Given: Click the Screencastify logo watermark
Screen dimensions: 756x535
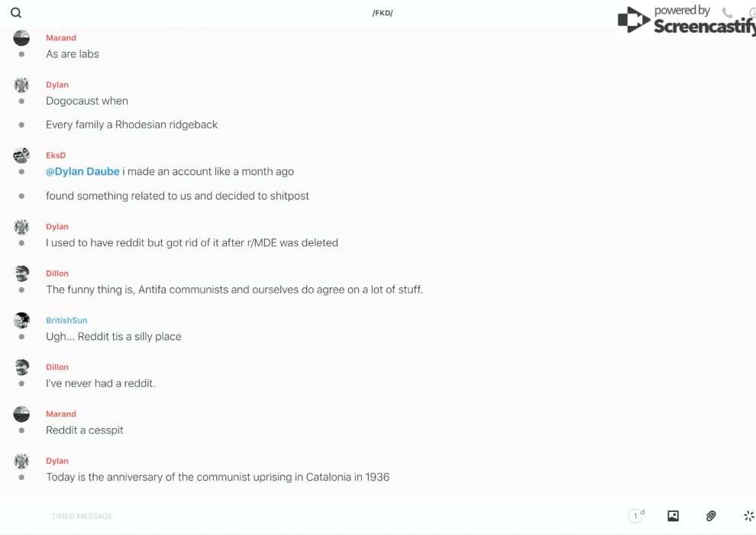Looking at the screenshot, I should coord(686,21).
